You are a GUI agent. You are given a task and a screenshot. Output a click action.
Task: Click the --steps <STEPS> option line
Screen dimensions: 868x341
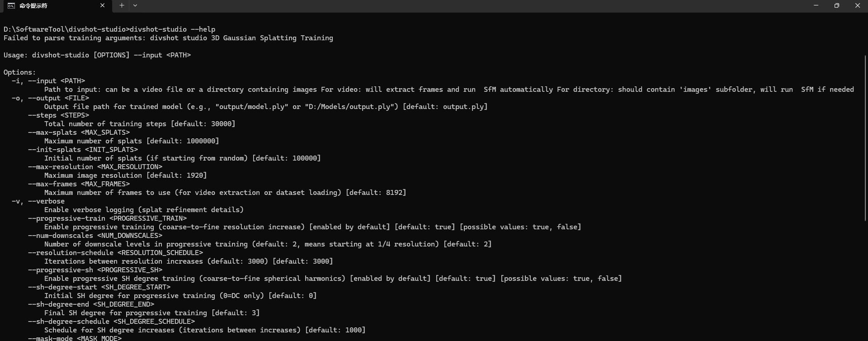tap(58, 115)
